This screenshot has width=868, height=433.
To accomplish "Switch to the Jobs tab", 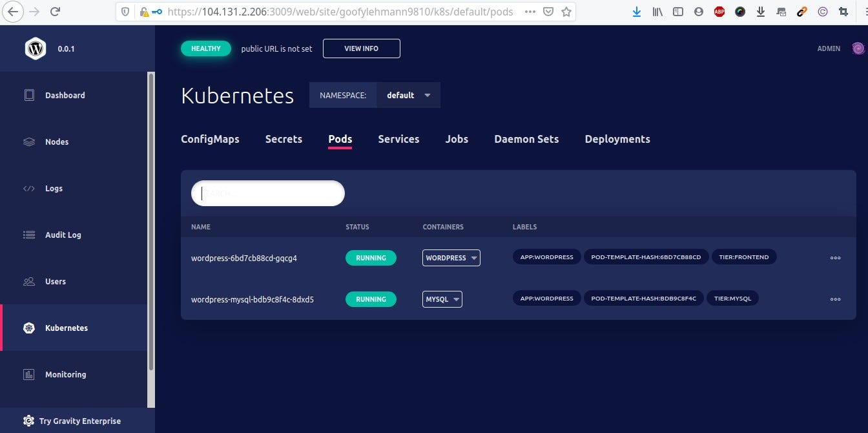I will [x=457, y=139].
